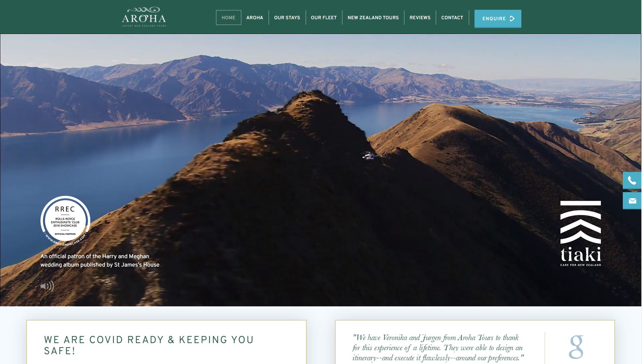Click the email envelope side icon

click(632, 201)
